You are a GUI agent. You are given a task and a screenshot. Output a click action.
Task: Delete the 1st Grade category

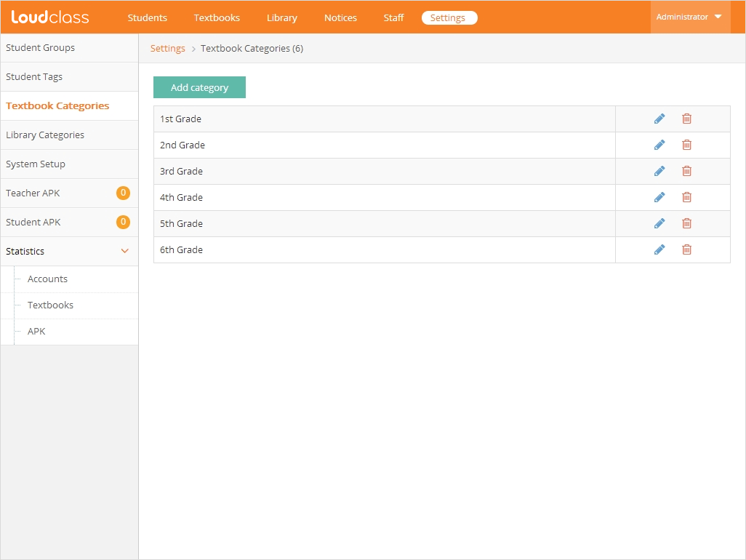pyautogui.click(x=686, y=119)
